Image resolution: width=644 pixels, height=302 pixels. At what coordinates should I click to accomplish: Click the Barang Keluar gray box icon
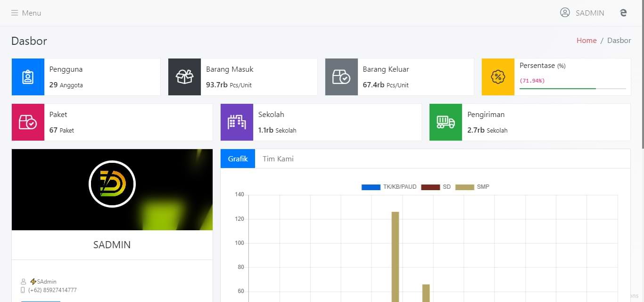341,77
